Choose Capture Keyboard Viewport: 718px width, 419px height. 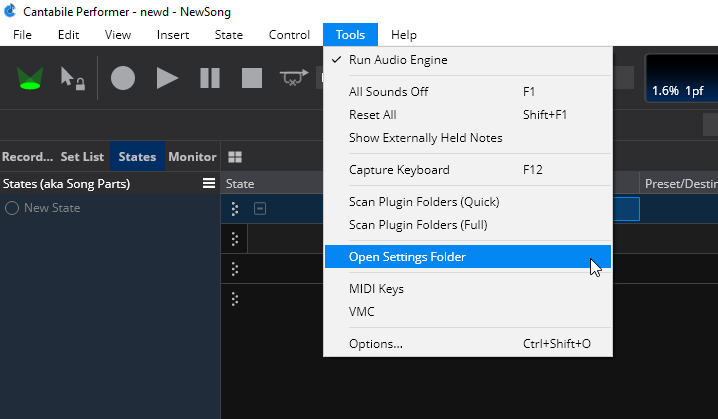[468, 170]
